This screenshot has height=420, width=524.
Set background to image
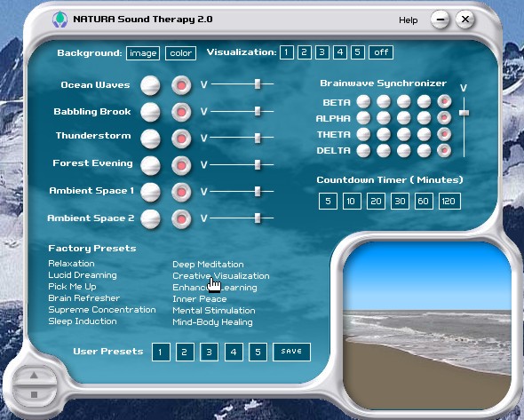tap(143, 53)
